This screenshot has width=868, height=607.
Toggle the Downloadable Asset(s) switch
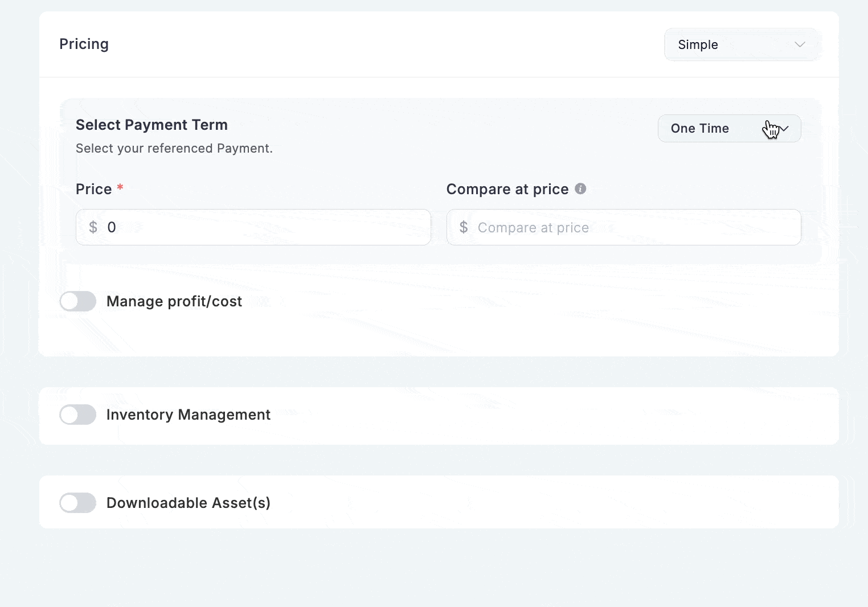(78, 503)
